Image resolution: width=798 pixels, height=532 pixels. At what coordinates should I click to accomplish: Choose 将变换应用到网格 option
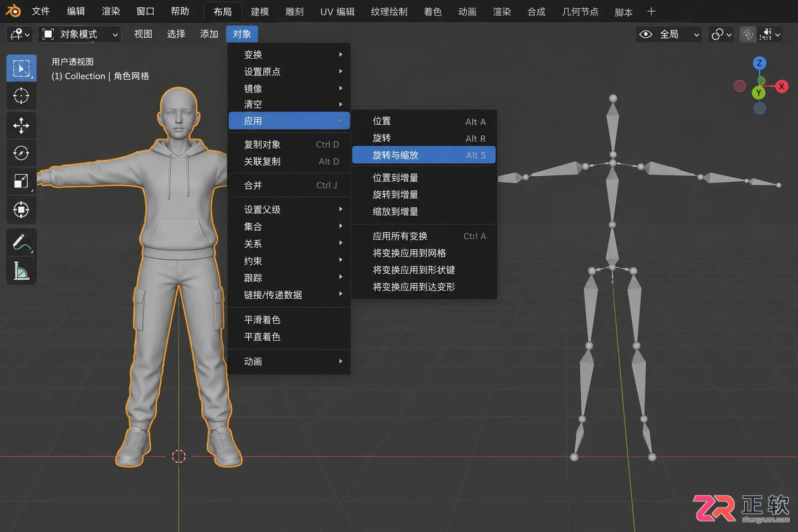[x=424, y=253]
